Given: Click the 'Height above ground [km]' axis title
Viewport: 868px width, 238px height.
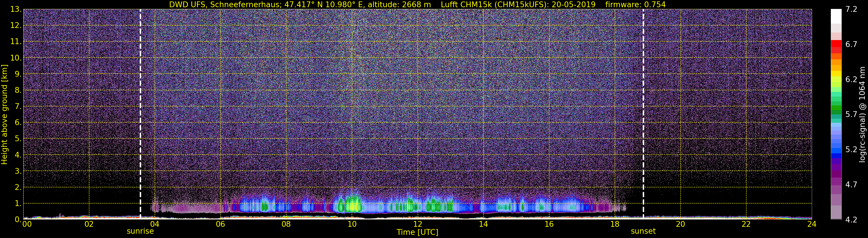Looking at the screenshot, I should 4,114.
